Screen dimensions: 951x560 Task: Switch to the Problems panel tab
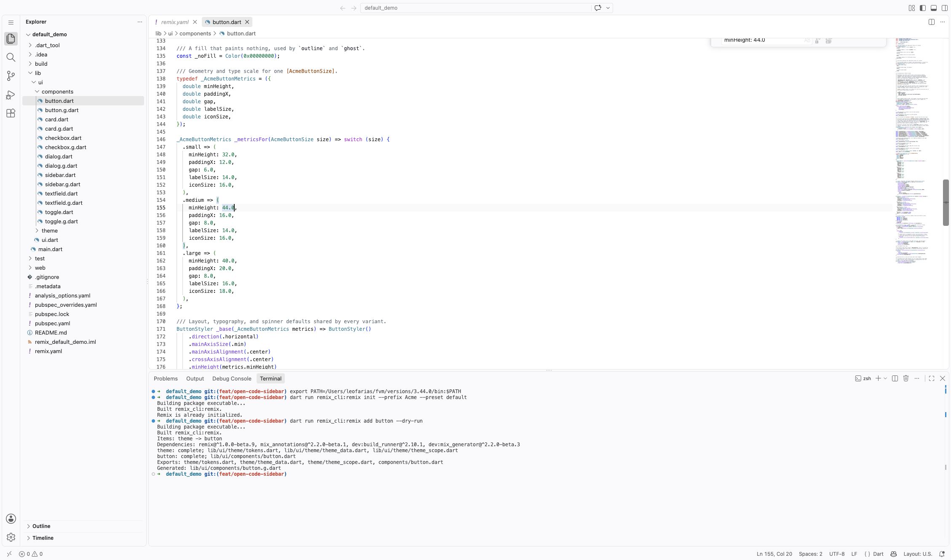166,378
